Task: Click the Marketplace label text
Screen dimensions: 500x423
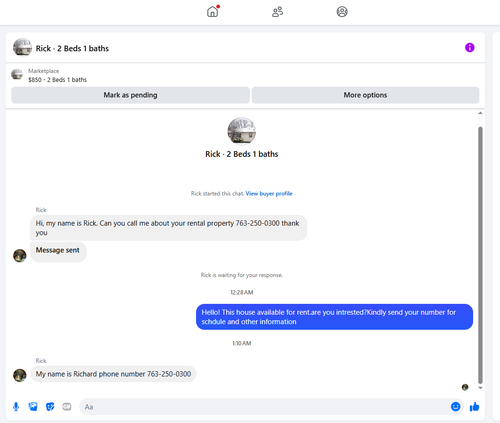Action: coord(43,71)
